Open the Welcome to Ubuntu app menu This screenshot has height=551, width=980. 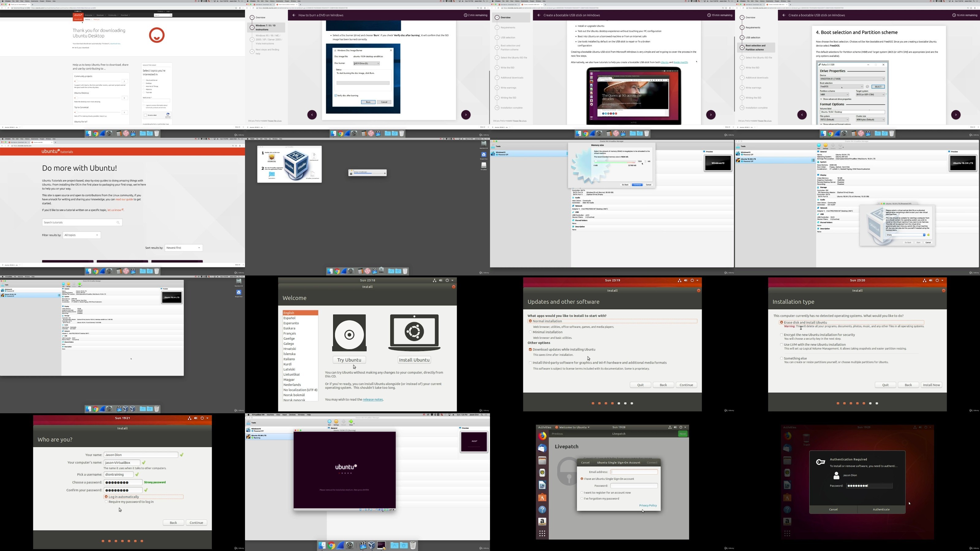click(572, 427)
